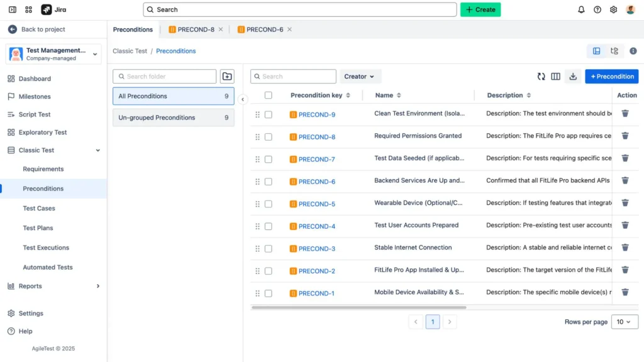Open the Rows per page dropdown

coord(624,322)
